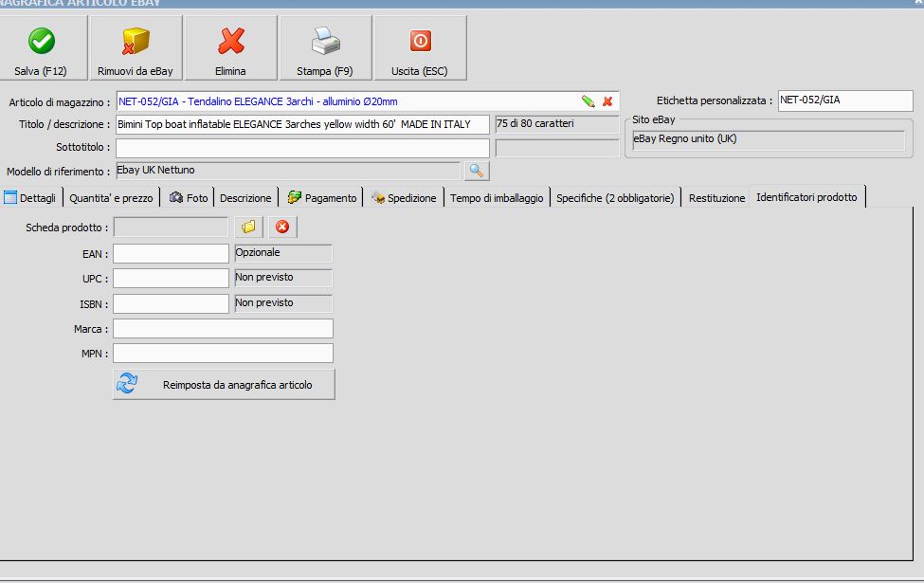The width and height of the screenshot is (924, 583).
Task: Click the Marca input field
Action: pyautogui.click(x=223, y=328)
